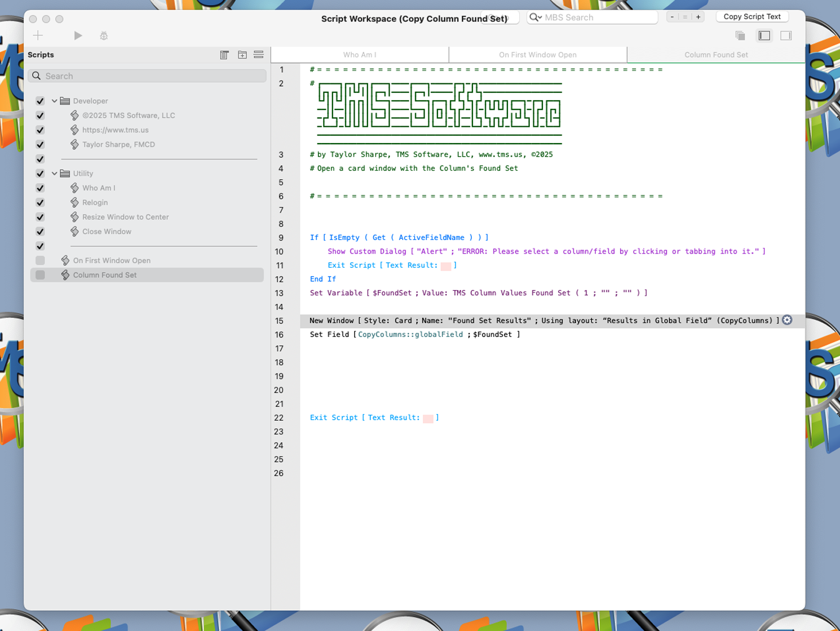This screenshot has width=840, height=631.
Task: Enable the Column Found Set checkbox
Action: [40, 275]
